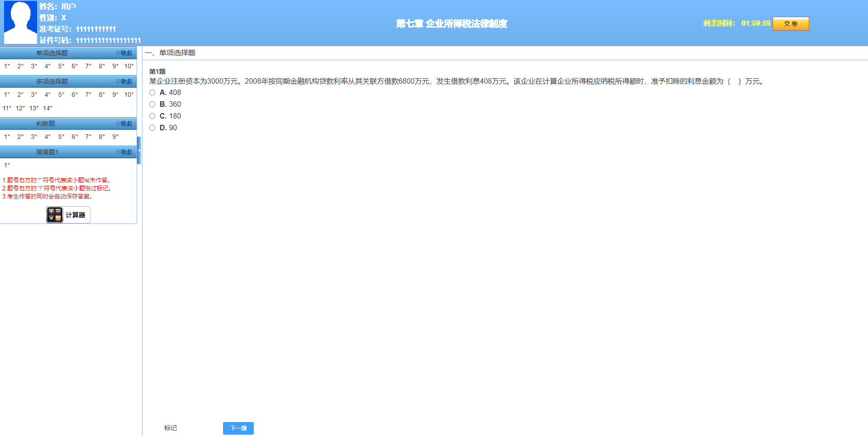Collapse the 判断题 section via its 收起 icon
The height and width of the screenshot is (436, 868).
tap(125, 123)
